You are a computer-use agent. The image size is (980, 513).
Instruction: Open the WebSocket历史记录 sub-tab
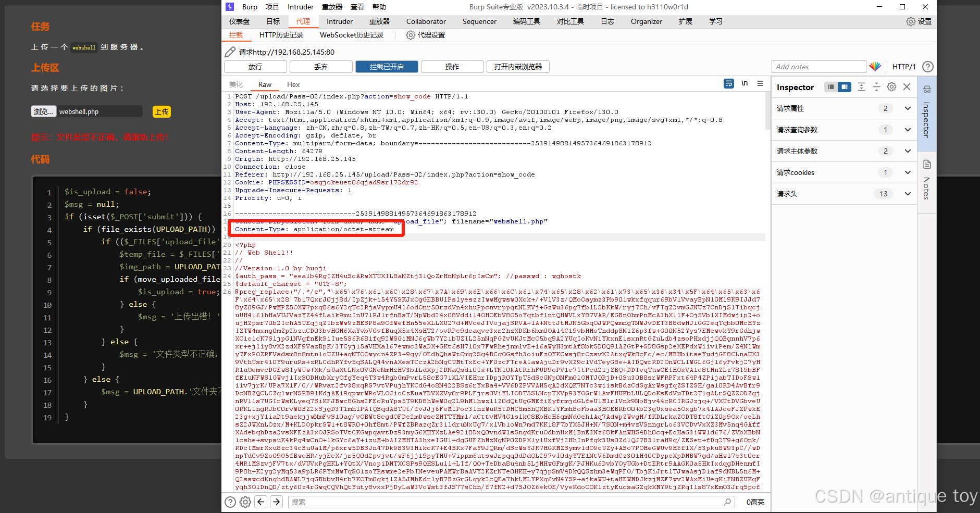coord(352,35)
